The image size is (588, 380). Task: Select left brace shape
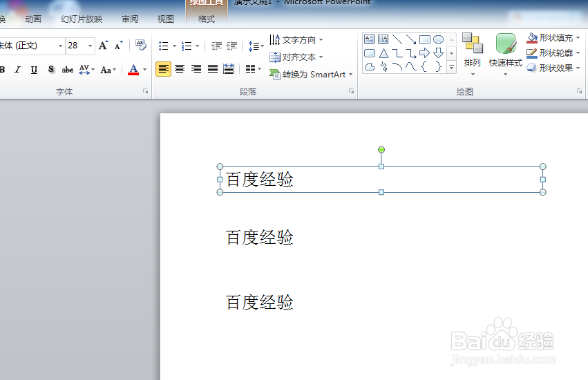424,67
